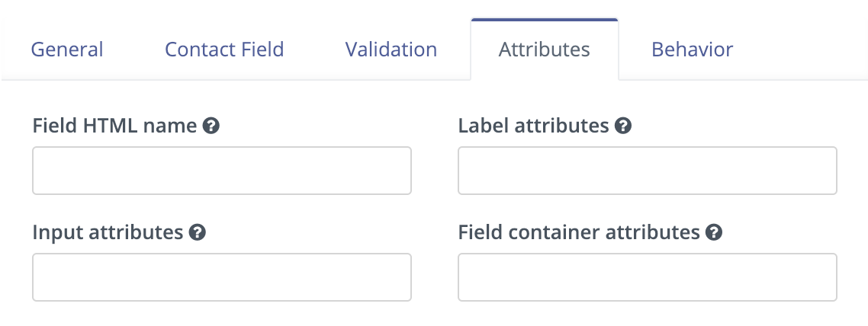Switch to the General tab
This screenshot has height=326, width=868.
(67, 50)
